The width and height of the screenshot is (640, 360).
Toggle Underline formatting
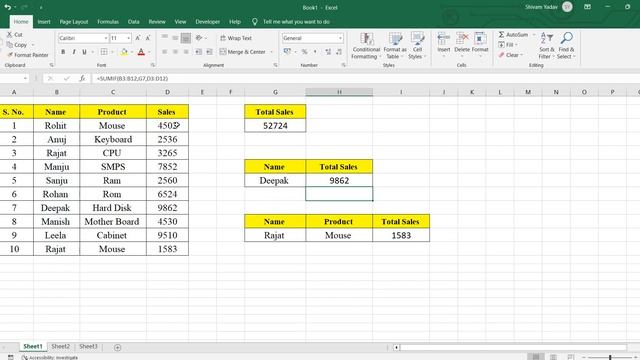(x=84, y=52)
